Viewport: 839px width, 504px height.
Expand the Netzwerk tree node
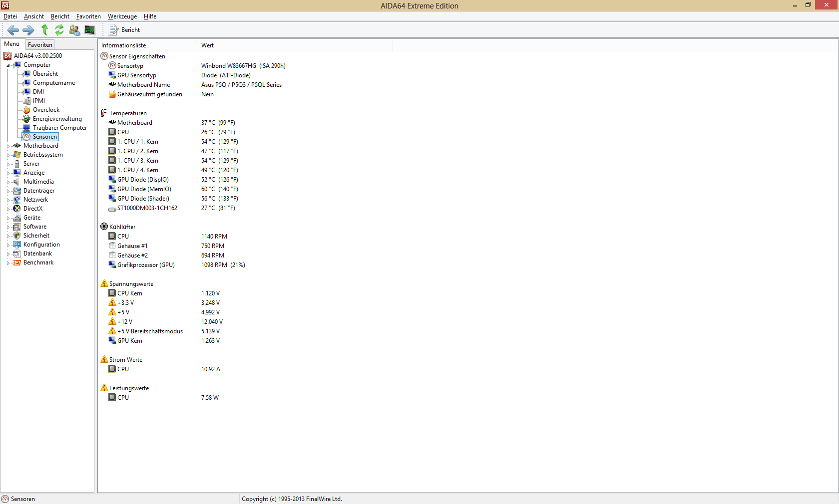tap(8, 200)
